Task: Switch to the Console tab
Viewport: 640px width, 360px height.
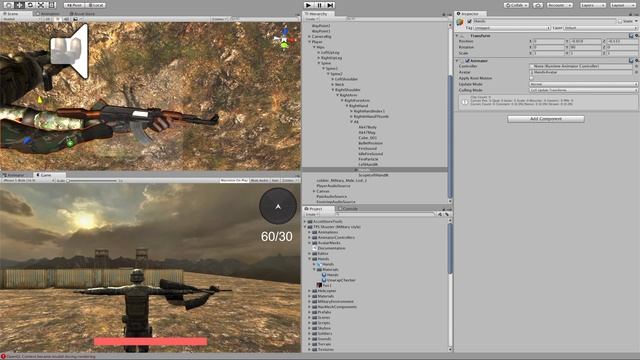Action: pyautogui.click(x=348, y=209)
